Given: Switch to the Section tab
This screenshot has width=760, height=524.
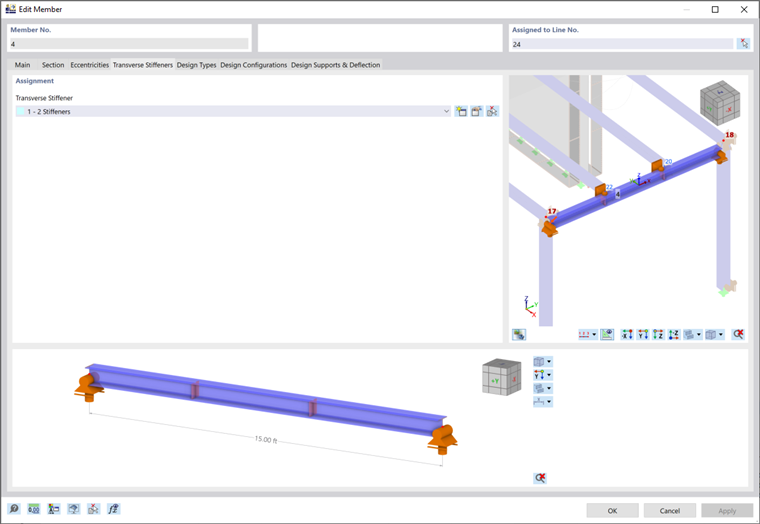Looking at the screenshot, I should (x=53, y=64).
